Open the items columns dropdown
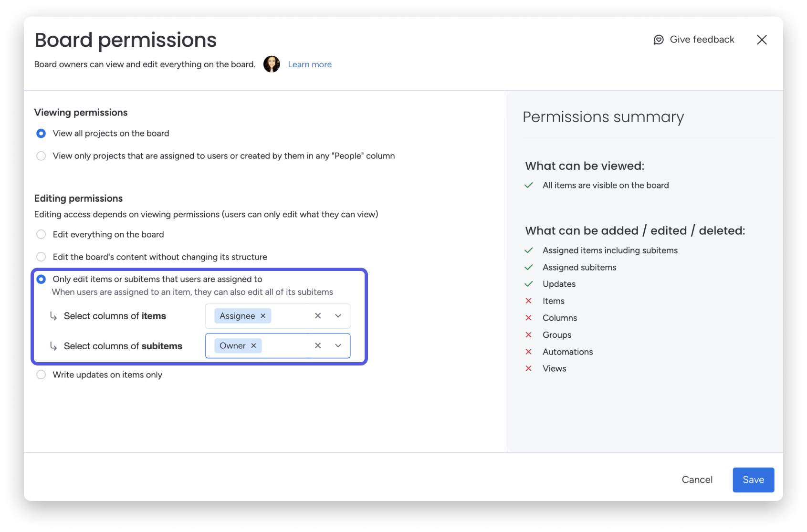Screen dimensions: 807x532 [x=338, y=315]
